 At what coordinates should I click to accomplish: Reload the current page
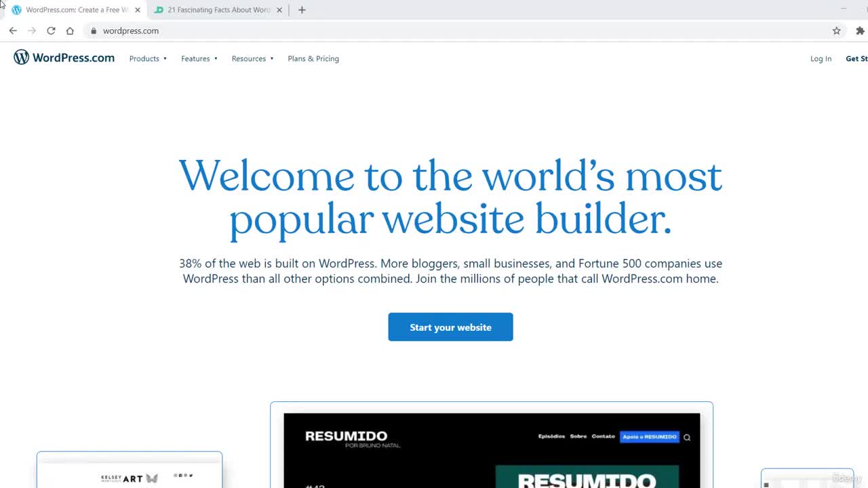pyautogui.click(x=51, y=30)
